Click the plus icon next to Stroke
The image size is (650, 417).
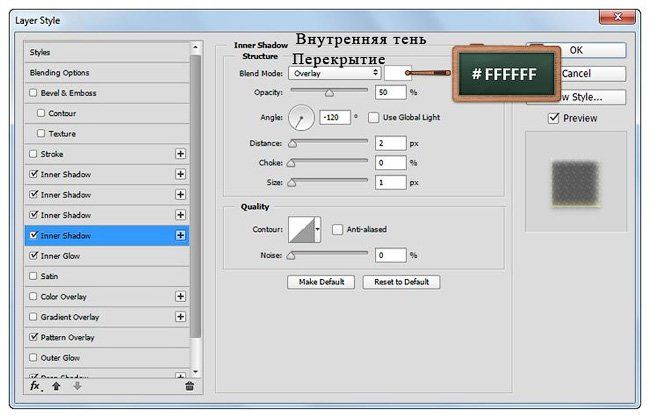pos(181,154)
